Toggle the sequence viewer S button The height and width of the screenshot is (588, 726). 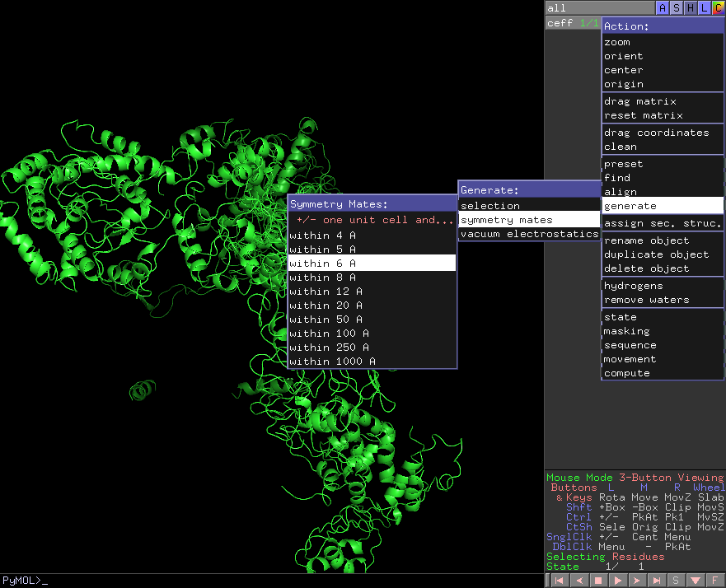pos(676,581)
